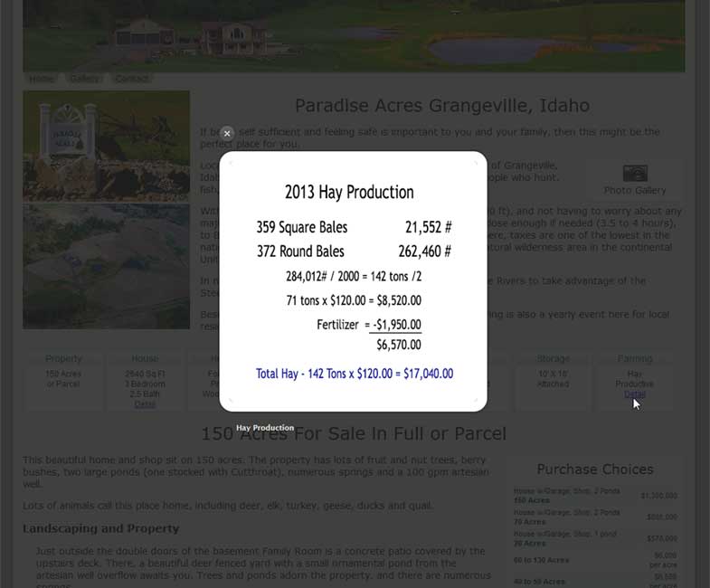Click the '$1,300,000' price for 150 Acres
The image size is (710, 588).
coord(658,496)
